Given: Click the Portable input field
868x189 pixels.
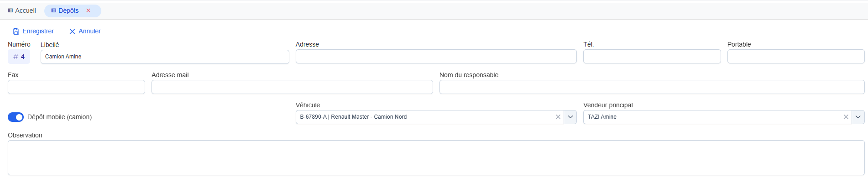Looking at the screenshot, I should 795,57.
